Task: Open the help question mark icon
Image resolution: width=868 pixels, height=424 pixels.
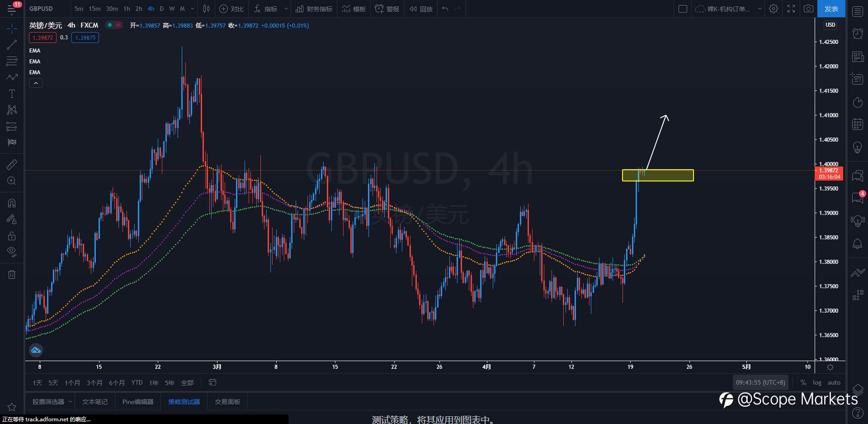Action: (857, 413)
